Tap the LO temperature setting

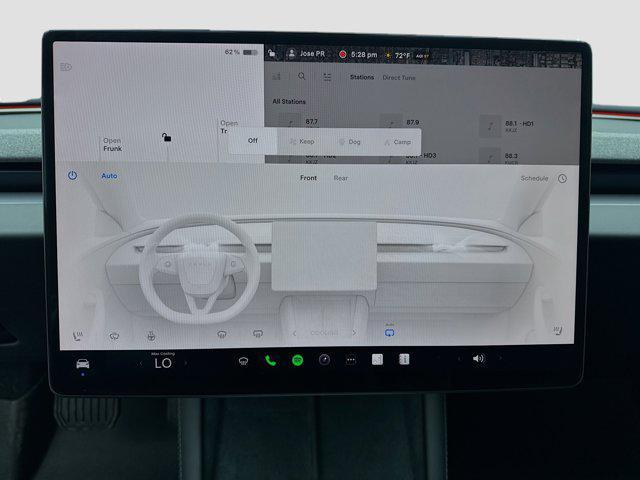click(163, 363)
